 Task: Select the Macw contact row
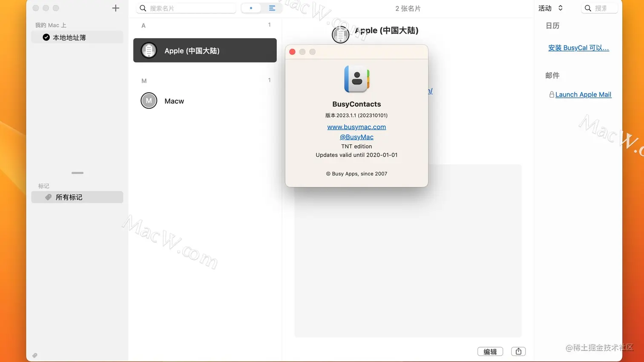[205, 101]
